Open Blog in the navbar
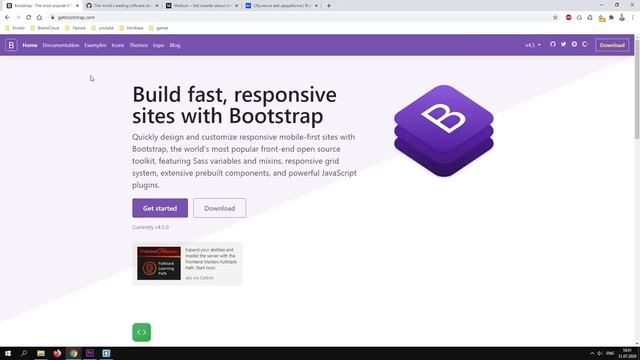Screen dimensions: 640x360 pos(175,45)
